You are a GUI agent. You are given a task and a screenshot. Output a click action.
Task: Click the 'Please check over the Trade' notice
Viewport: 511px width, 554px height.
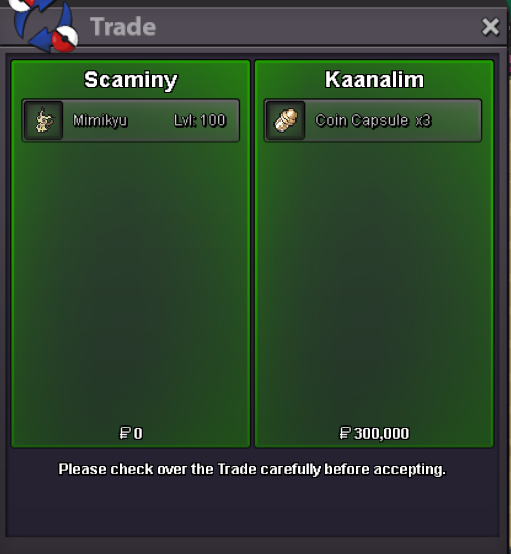click(252, 470)
